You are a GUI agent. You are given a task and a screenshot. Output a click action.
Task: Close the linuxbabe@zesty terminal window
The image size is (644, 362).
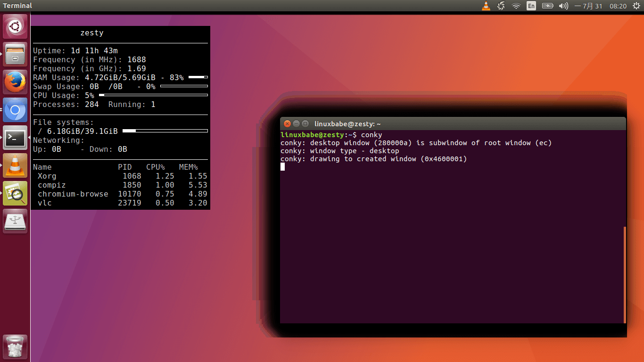[x=287, y=123]
